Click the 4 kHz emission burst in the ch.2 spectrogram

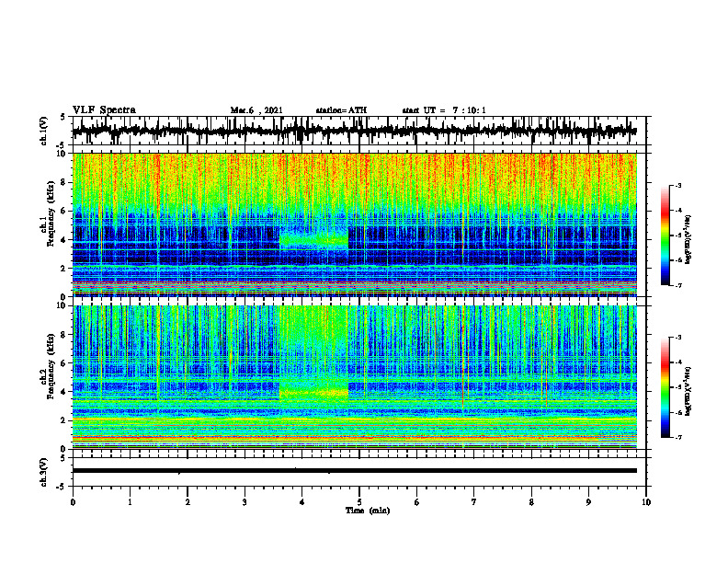(313, 392)
